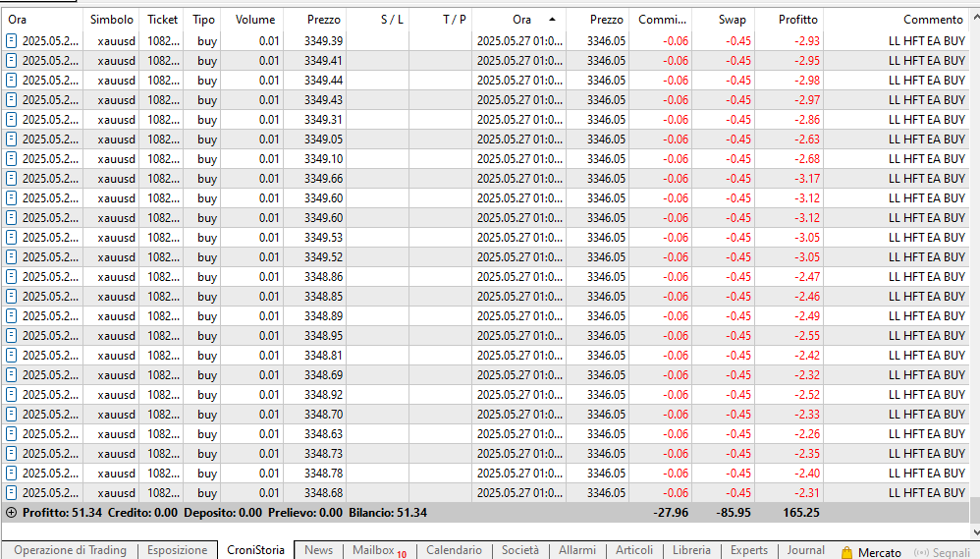Pick the order icon in the 3349.53 row
Image resolution: width=980 pixels, height=559 pixels.
pos(11,238)
